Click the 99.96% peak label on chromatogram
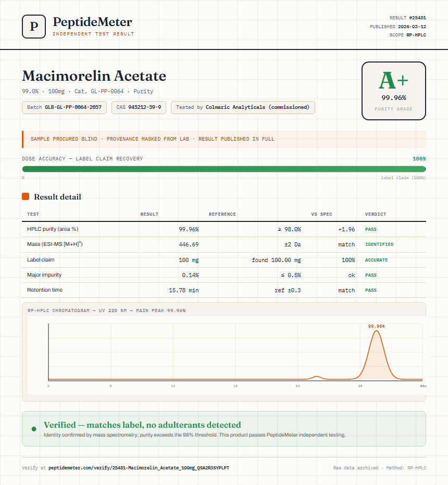This screenshot has width=448, height=485. click(x=376, y=326)
